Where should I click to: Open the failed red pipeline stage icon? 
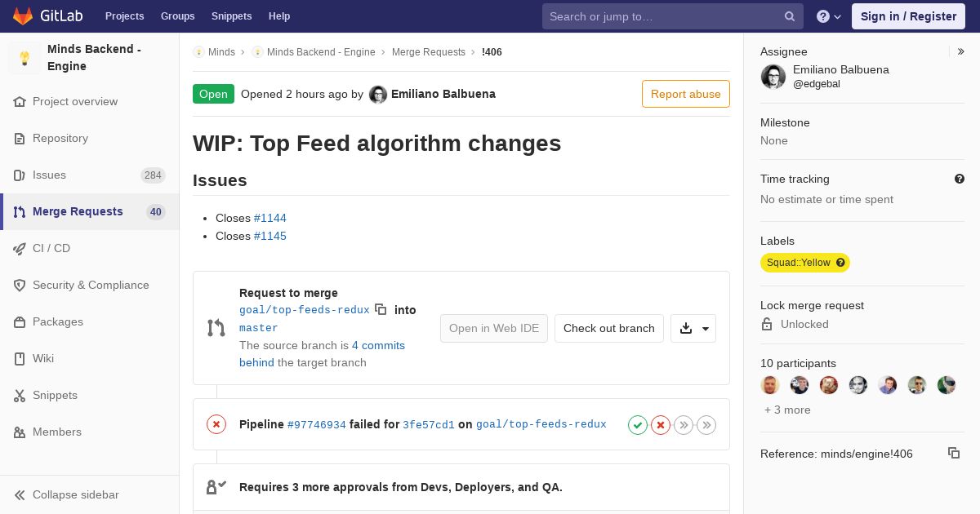tap(661, 424)
